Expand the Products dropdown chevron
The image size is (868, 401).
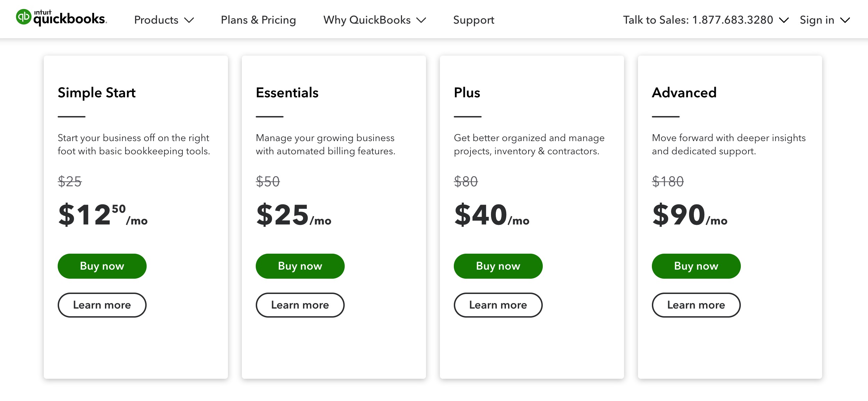tap(189, 20)
